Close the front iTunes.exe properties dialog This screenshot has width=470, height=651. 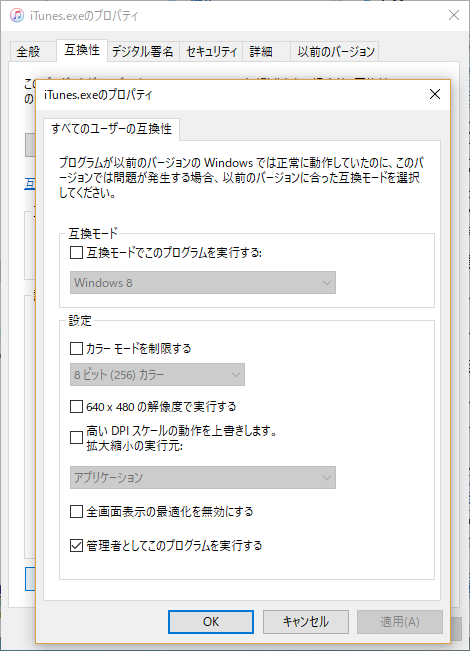[435, 94]
